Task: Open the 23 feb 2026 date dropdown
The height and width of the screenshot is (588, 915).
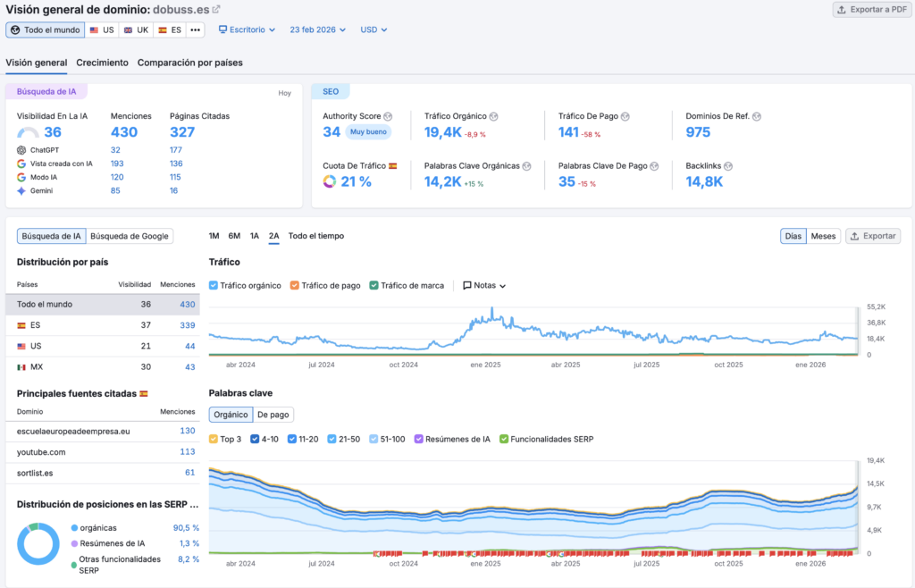Action: tap(318, 29)
